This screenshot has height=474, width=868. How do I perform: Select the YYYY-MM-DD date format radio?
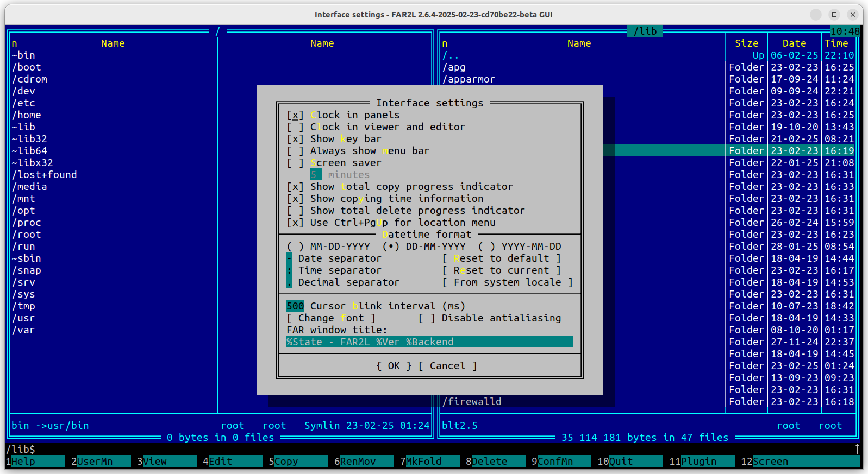(x=486, y=247)
